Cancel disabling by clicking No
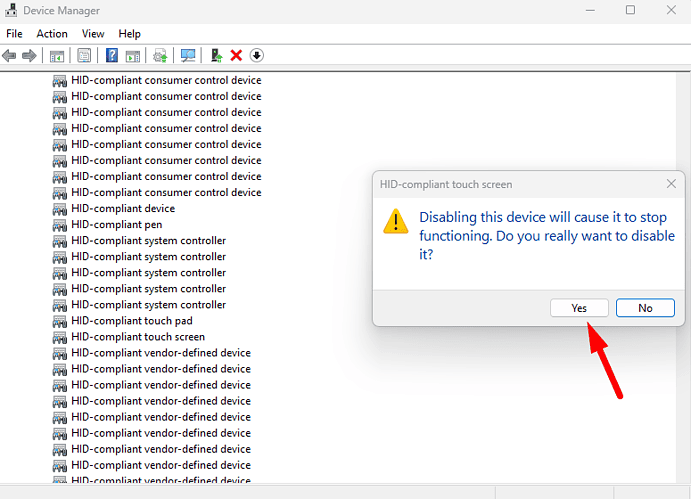This screenshot has width=691, height=499. click(x=645, y=308)
